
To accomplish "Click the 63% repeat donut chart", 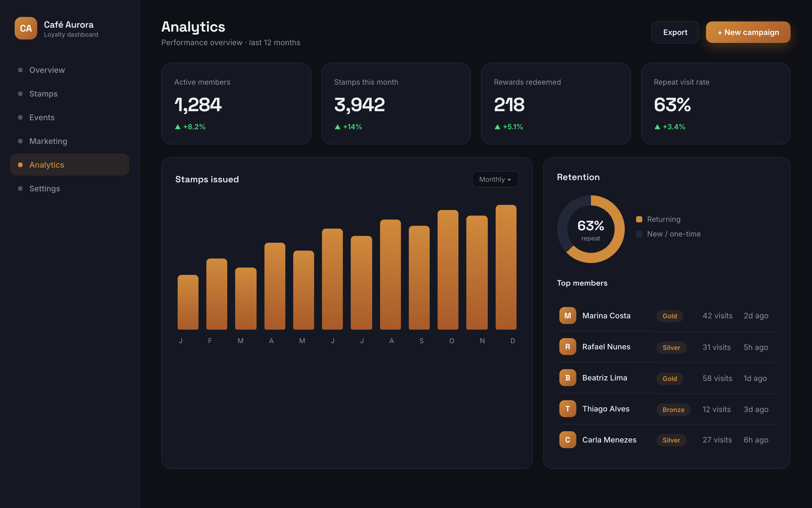I will (591, 229).
